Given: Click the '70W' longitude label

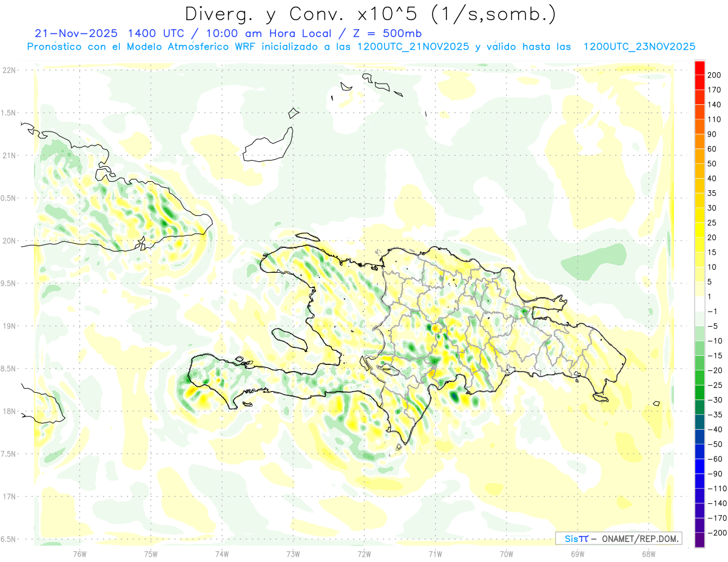Looking at the screenshot, I should [506, 554].
